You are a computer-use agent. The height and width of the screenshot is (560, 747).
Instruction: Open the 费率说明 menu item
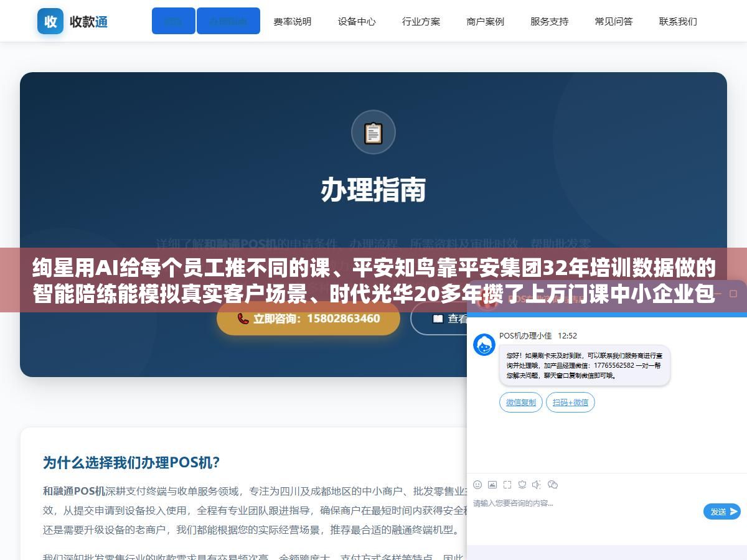(x=293, y=21)
